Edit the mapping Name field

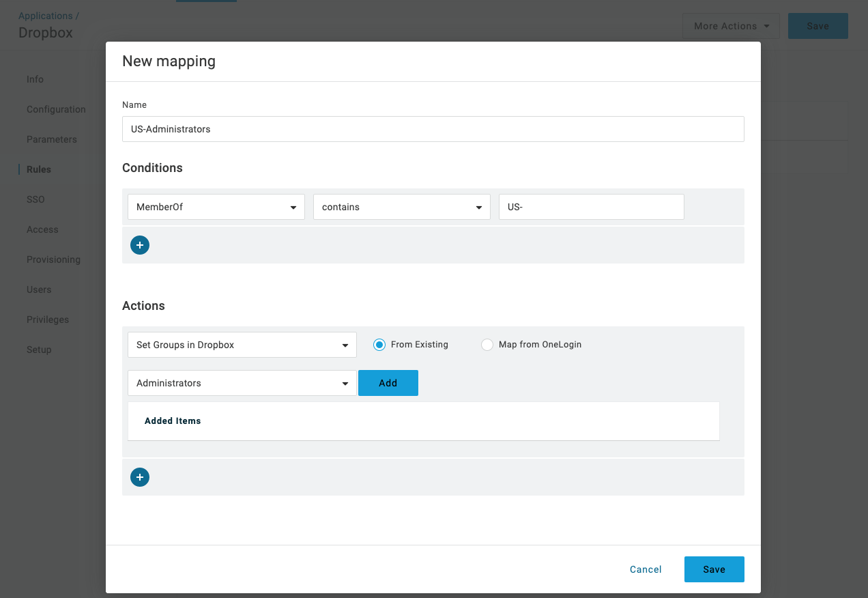(433, 129)
